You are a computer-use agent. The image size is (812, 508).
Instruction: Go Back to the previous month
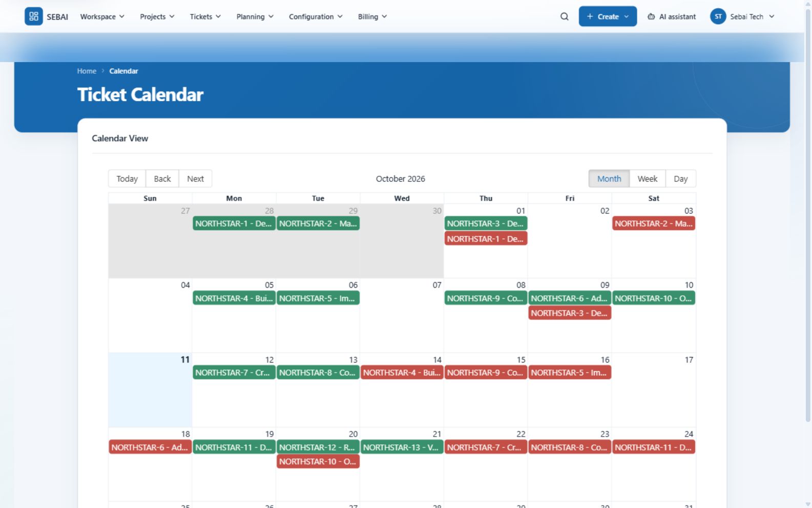(x=162, y=178)
